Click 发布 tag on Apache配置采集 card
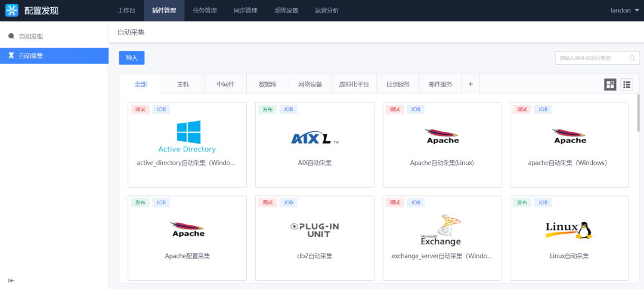The width and height of the screenshot is (644, 289). click(140, 203)
